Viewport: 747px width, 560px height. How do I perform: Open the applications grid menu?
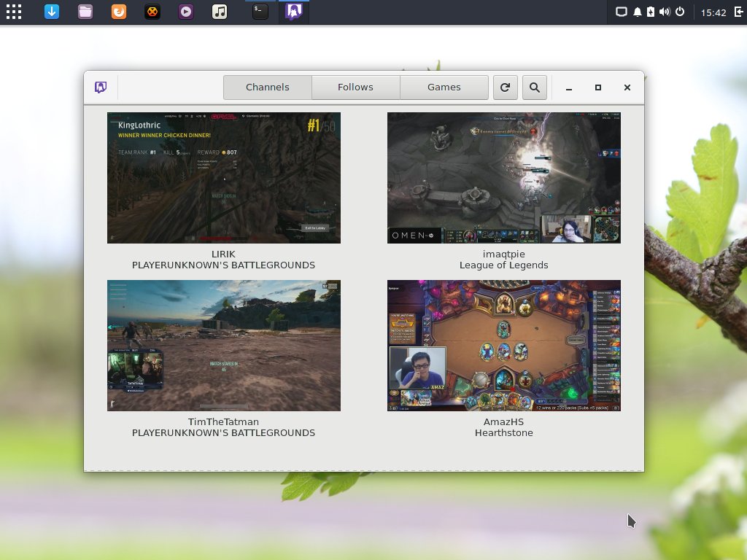pyautogui.click(x=14, y=12)
